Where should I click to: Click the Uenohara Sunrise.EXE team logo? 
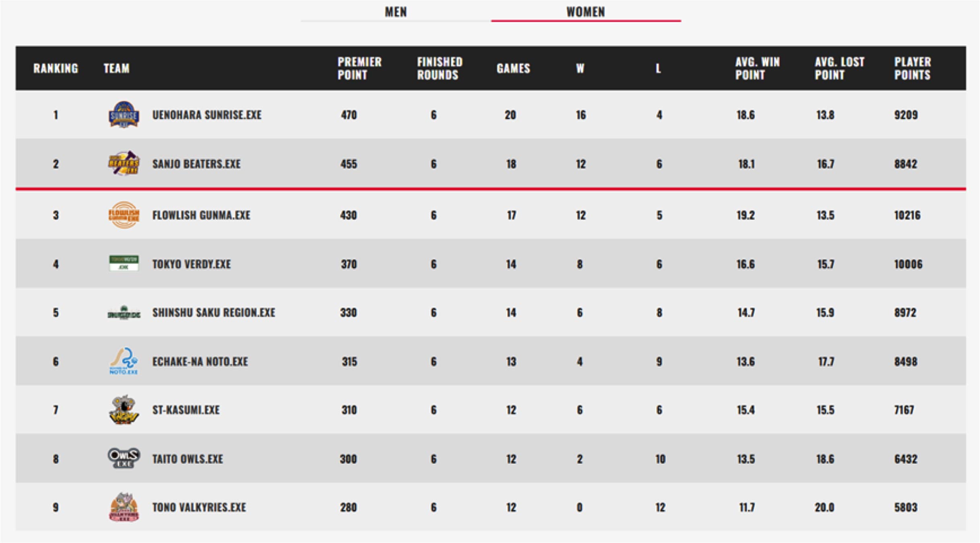click(x=124, y=115)
